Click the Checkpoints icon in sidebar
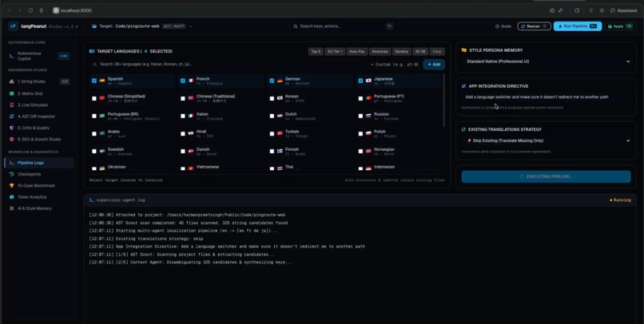644x324 pixels. pyautogui.click(x=11, y=174)
